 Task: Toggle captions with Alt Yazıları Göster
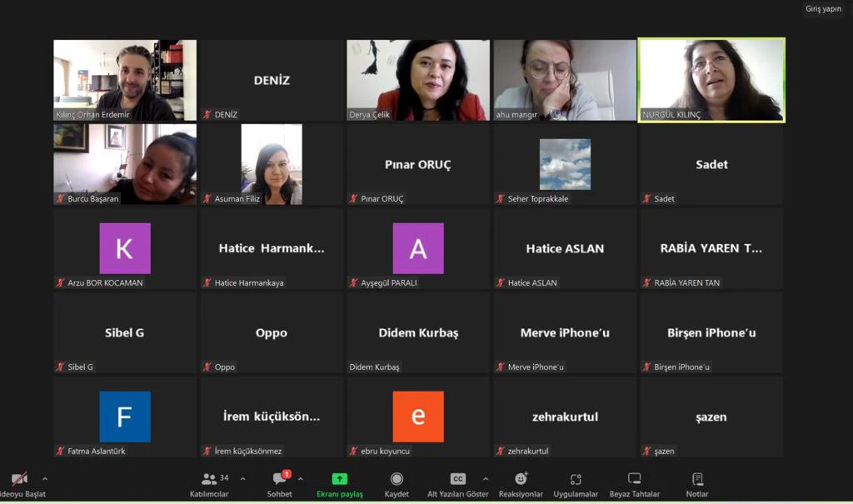457,479
